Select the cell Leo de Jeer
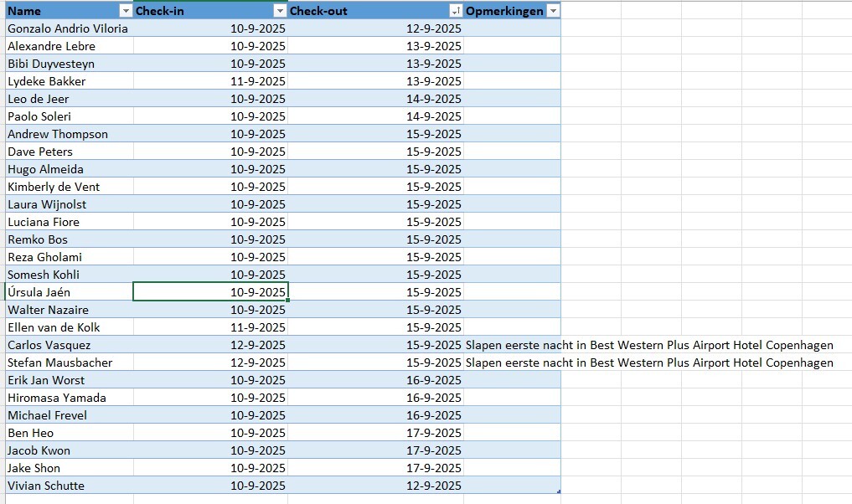 pos(69,99)
